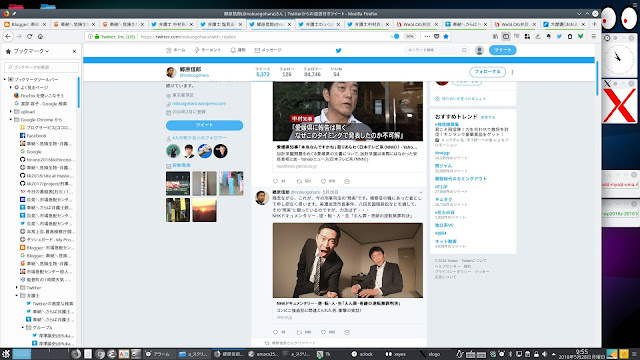This screenshot has height=360, width=640.
Task: Click the ツイート button under the profile bio
Action: tap(204, 125)
